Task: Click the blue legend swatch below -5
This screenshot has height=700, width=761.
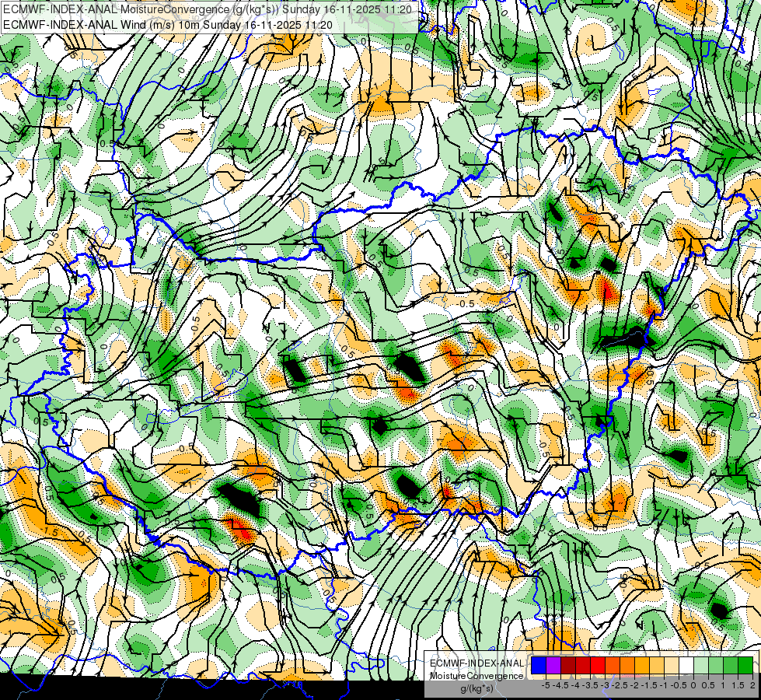Action: click(x=539, y=665)
